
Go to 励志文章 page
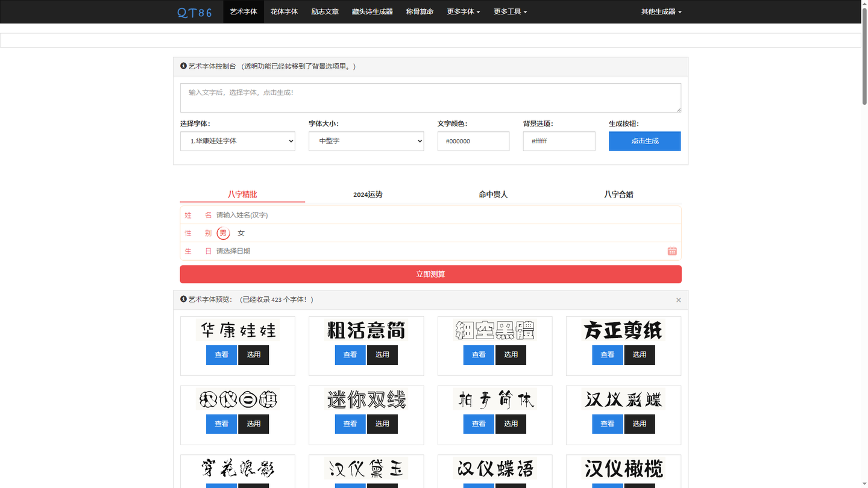pyautogui.click(x=325, y=11)
